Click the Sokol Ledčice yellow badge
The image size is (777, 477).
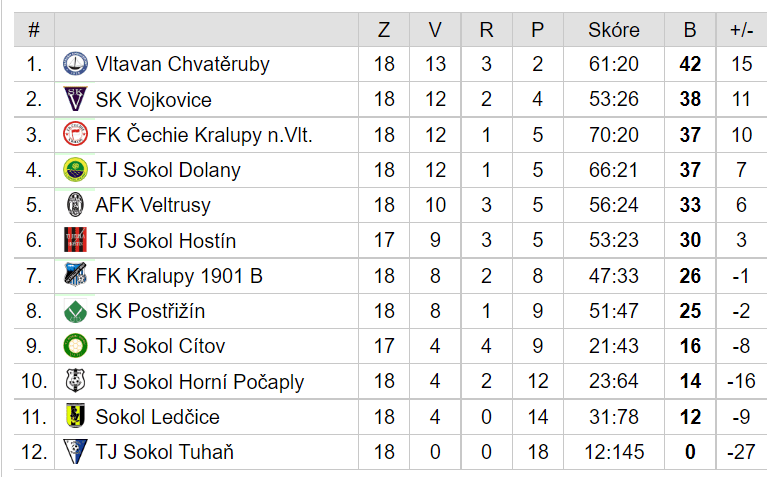(75, 416)
